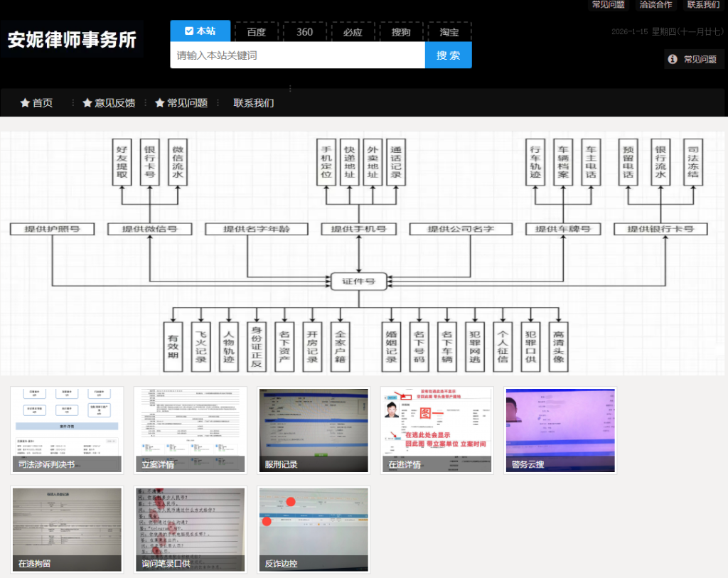This screenshot has height=578, width=728.
Task: Open the 立案详情 thumbnail
Action: pyautogui.click(x=191, y=430)
